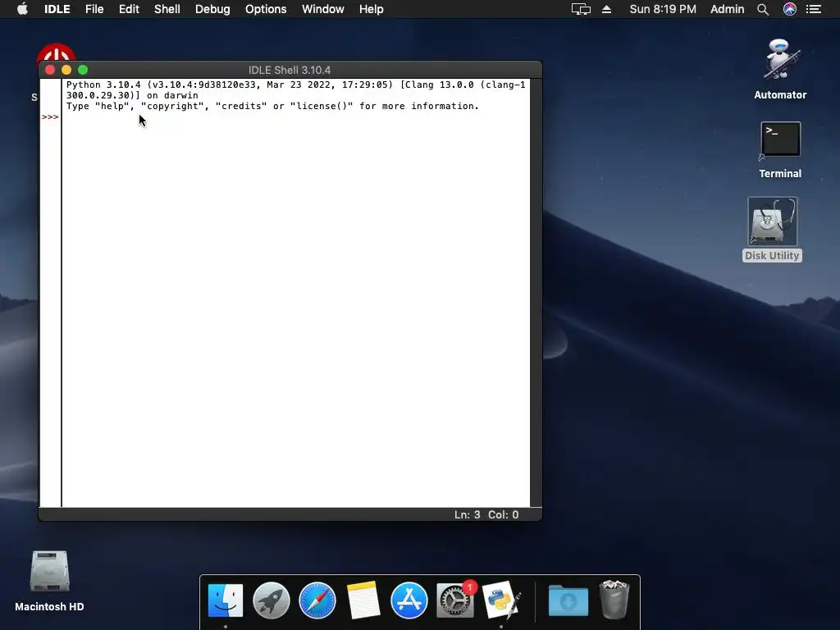Click the "on darwin" text line
840x630 pixels.
coord(172,95)
